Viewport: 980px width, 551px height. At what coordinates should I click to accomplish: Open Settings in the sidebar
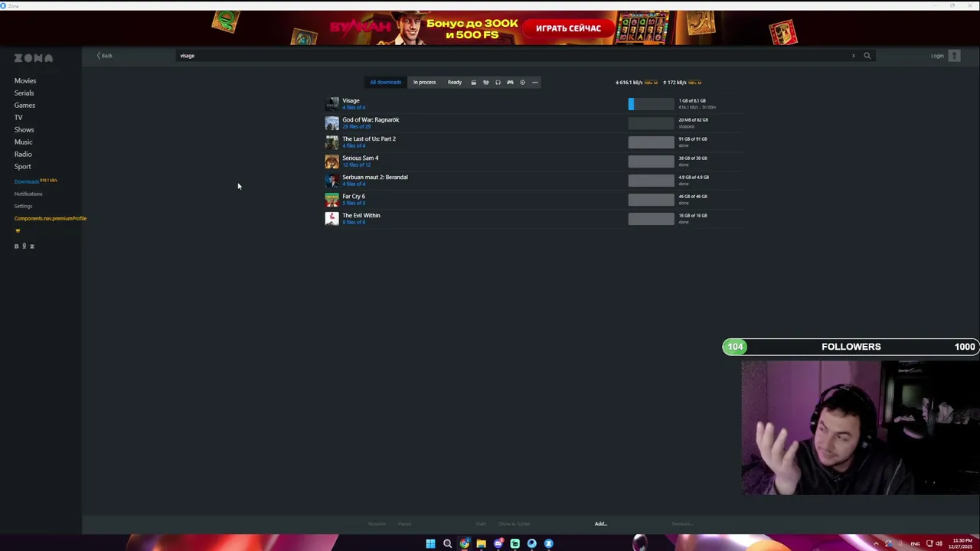pyautogui.click(x=23, y=207)
